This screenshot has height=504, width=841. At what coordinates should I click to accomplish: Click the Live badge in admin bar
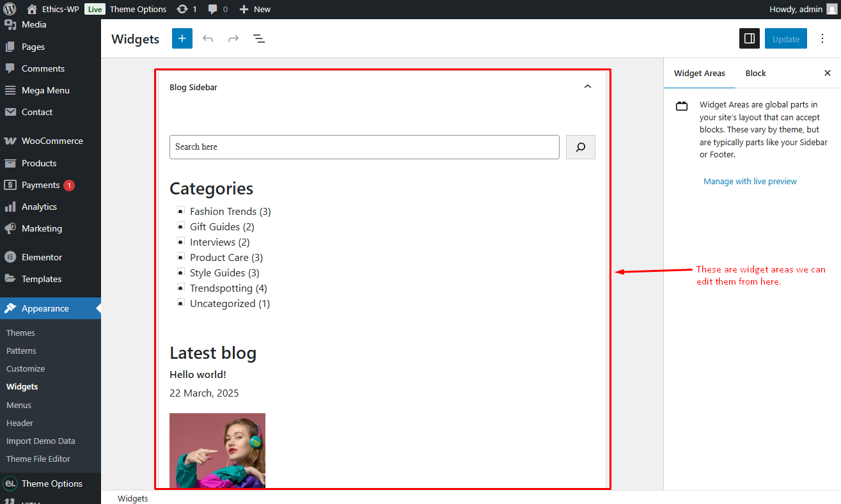95,9
